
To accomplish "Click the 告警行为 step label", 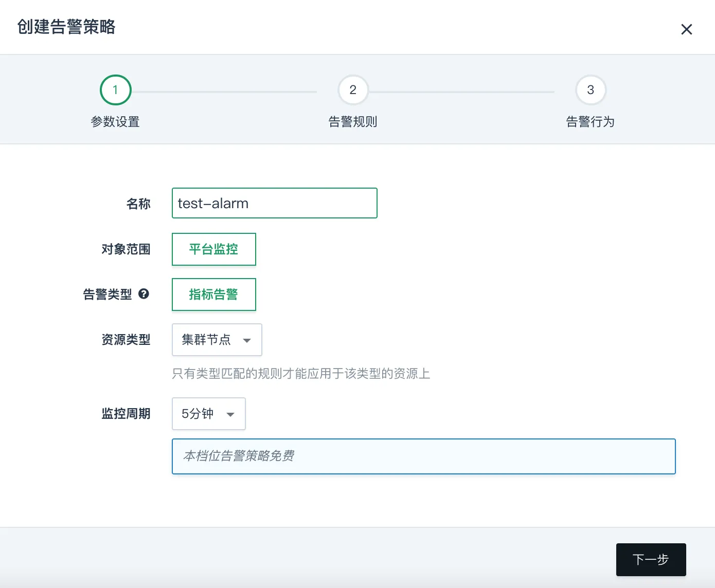I will [x=591, y=122].
